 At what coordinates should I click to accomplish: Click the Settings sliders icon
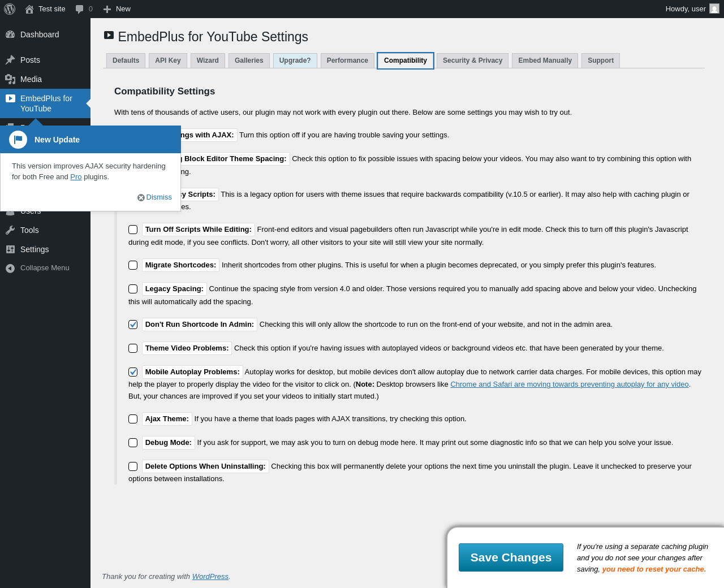pos(10,249)
